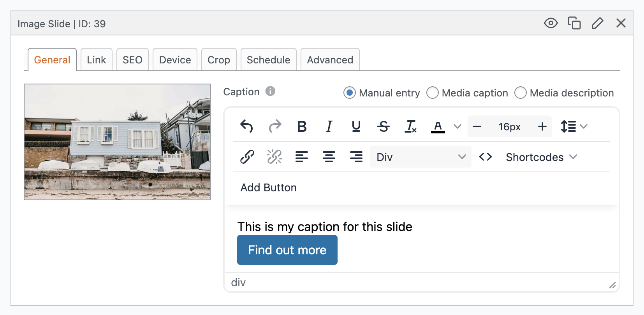Click the beach house slide thumbnail
Screen dimensions: 644x315
click(117, 142)
